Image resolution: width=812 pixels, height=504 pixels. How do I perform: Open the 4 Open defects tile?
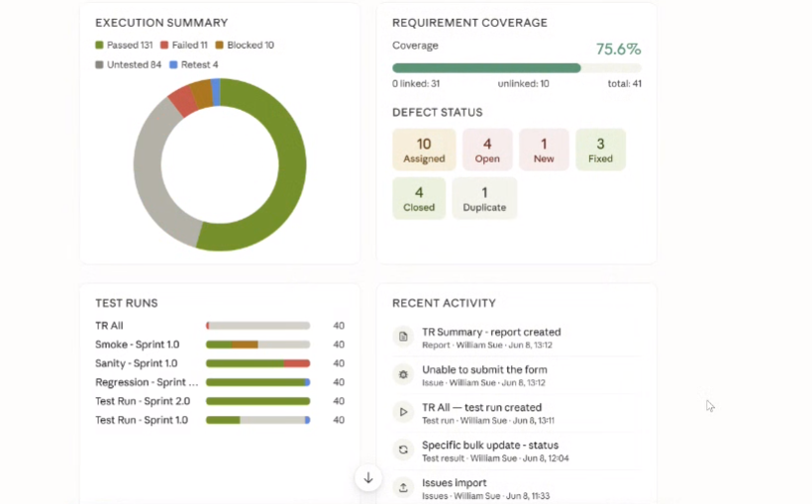487,150
